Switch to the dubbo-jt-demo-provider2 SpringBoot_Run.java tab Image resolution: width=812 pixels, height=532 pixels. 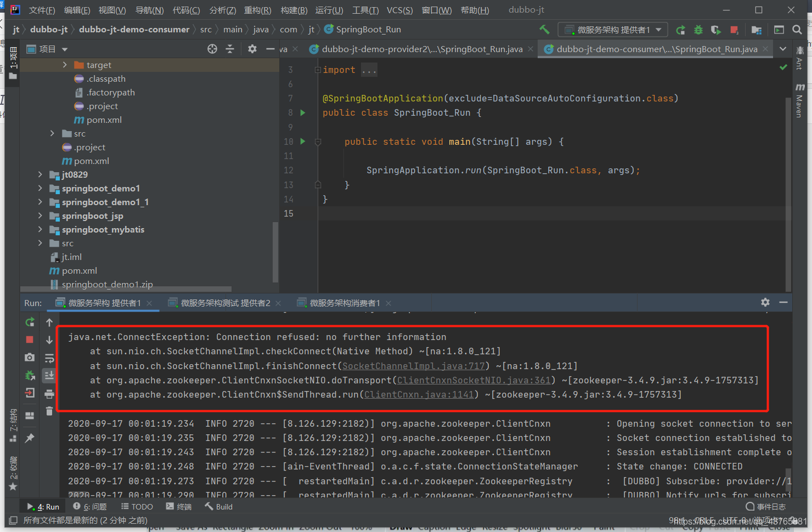(422, 49)
